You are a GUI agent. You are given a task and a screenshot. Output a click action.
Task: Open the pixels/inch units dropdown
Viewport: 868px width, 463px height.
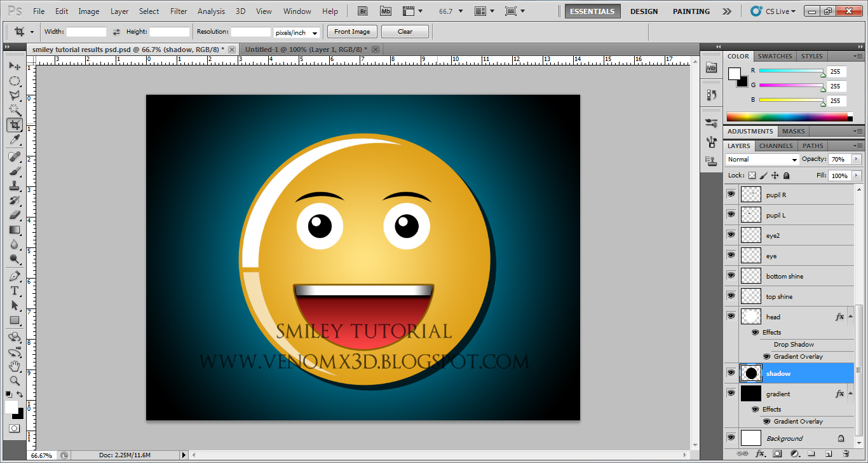296,32
